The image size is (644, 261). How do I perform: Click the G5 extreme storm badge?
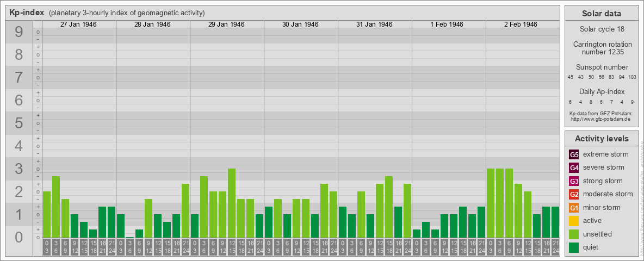coord(574,155)
